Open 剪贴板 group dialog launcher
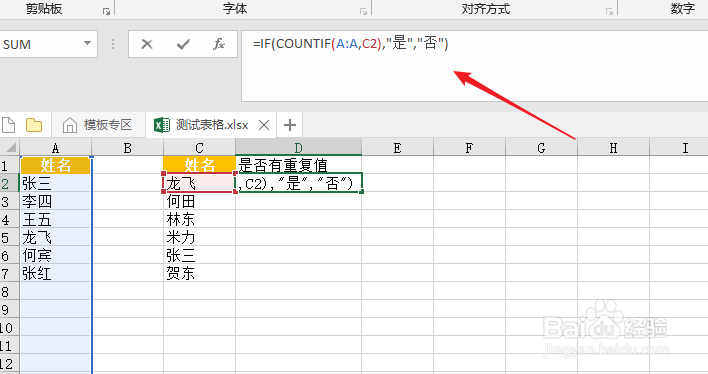 [107, 11]
